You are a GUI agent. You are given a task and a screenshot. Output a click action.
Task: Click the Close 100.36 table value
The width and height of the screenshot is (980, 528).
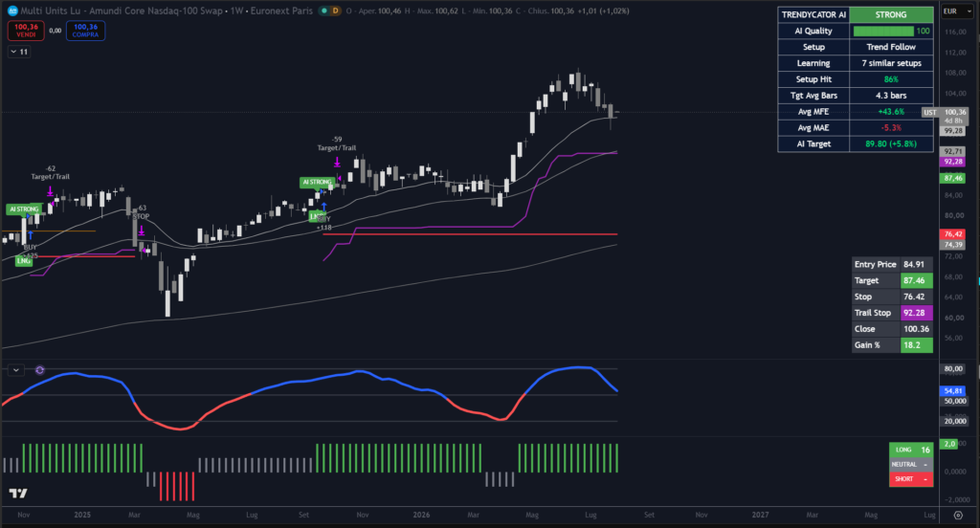click(916, 329)
